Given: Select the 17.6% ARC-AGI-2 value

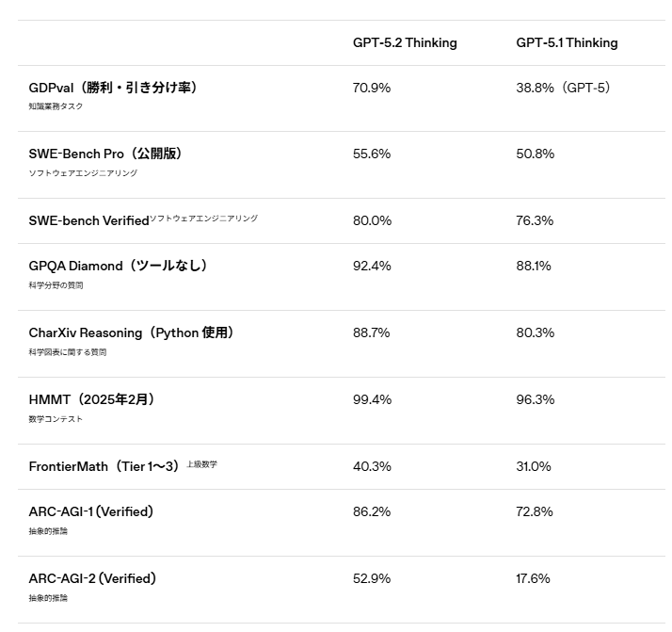Looking at the screenshot, I should click(x=533, y=578).
